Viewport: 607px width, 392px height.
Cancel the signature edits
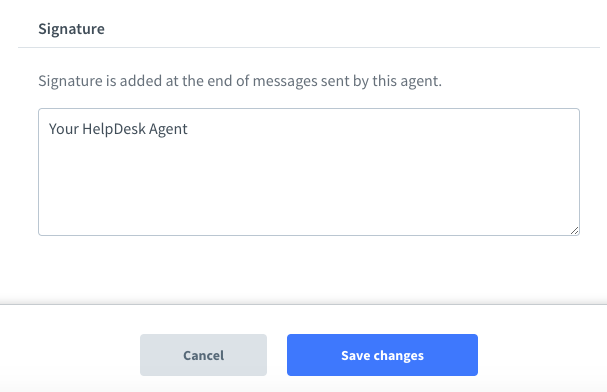pos(203,355)
